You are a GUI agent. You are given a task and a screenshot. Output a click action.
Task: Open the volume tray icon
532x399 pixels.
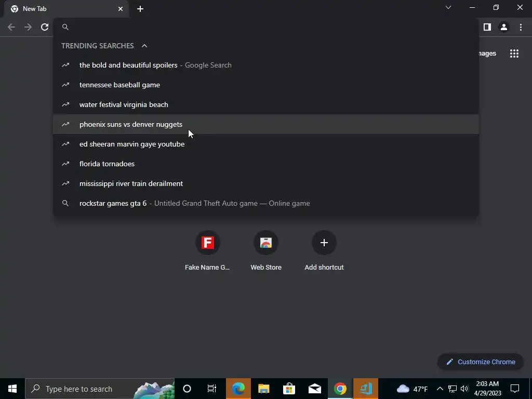click(464, 389)
